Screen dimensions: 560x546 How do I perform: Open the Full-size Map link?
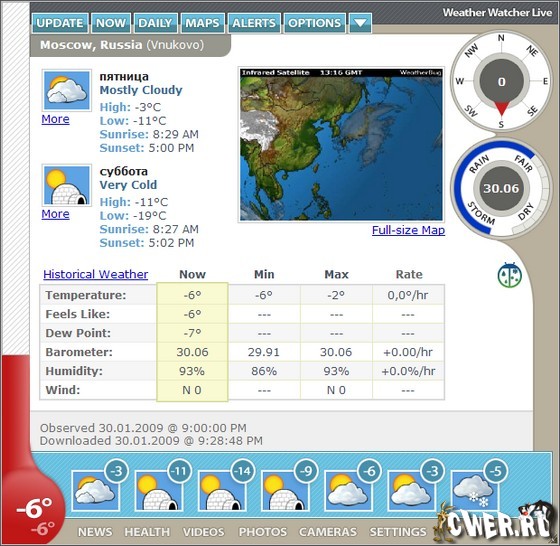[408, 230]
